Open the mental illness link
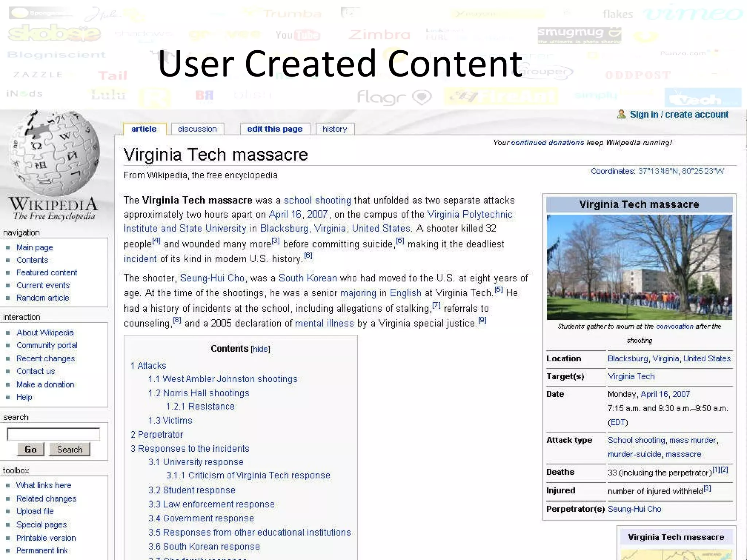The height and width of the screenshot is (560, 747). (x=324, y=323)
